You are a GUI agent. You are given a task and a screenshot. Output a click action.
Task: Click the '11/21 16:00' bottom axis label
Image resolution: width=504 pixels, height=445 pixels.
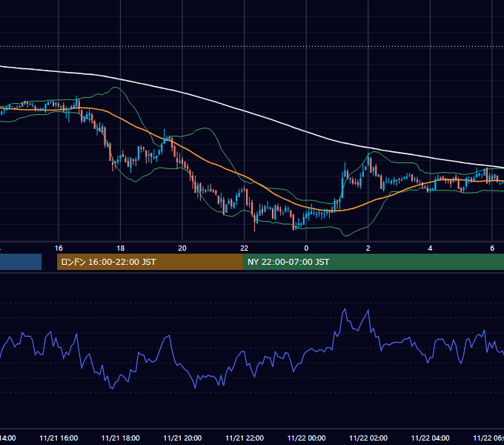59,438
